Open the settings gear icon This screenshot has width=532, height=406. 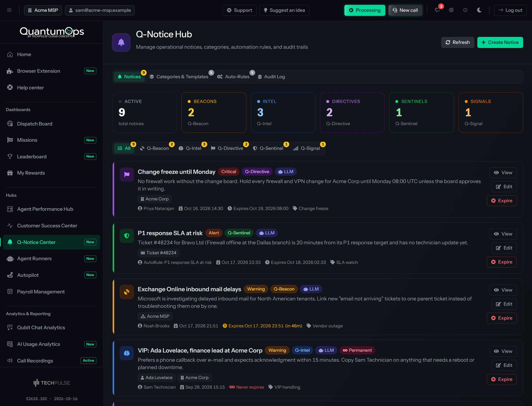pos(451,10)
